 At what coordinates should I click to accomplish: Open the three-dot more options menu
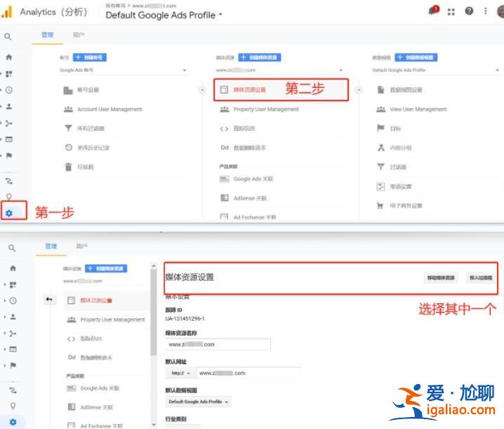coord(485,11)
